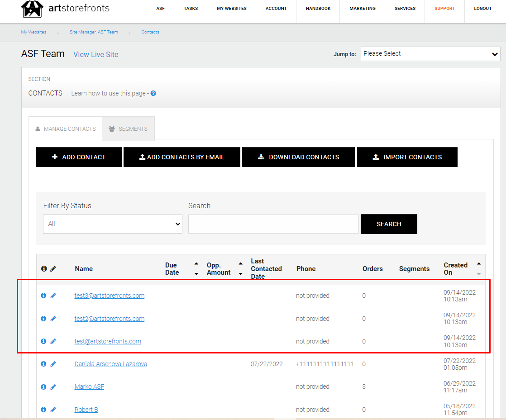506x420 pixels.
Task: Show info for Robert B
Action: [43, 409]
